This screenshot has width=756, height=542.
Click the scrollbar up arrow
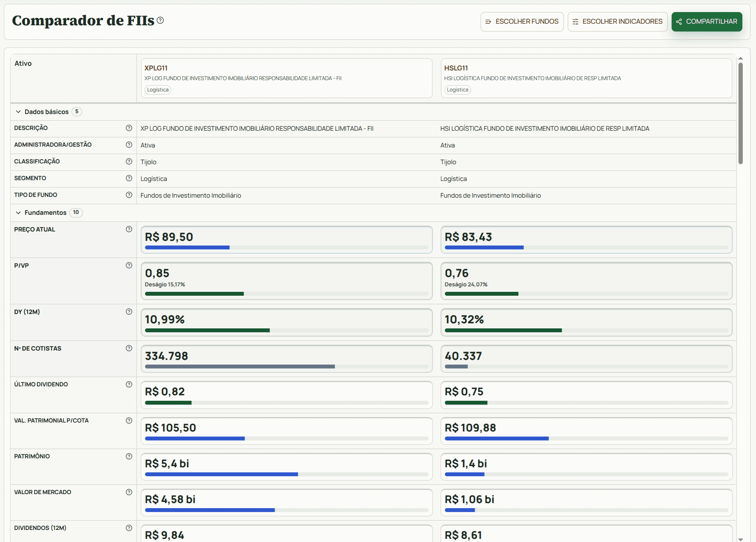(740, 58)
